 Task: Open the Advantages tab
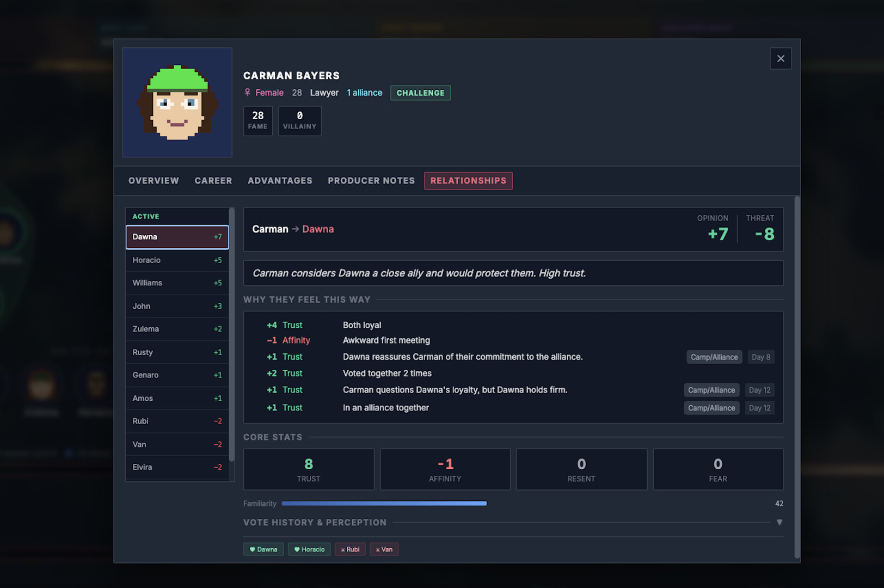[x=280, y=180]
